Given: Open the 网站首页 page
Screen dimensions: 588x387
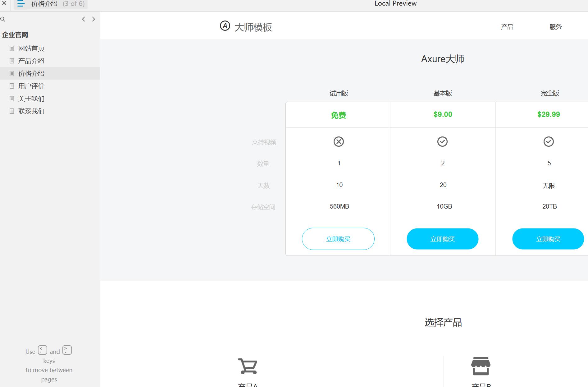Looking at the screenshot, I should [31, 48].
